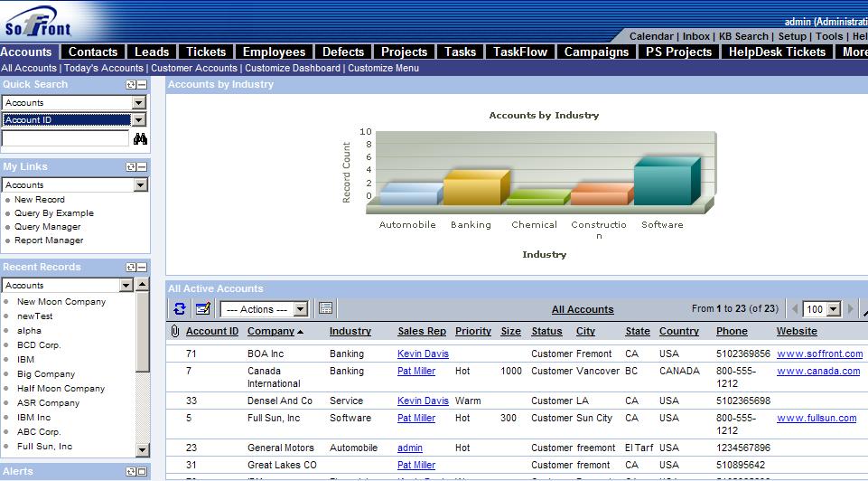Click the Soffront logo

(38, 23)
